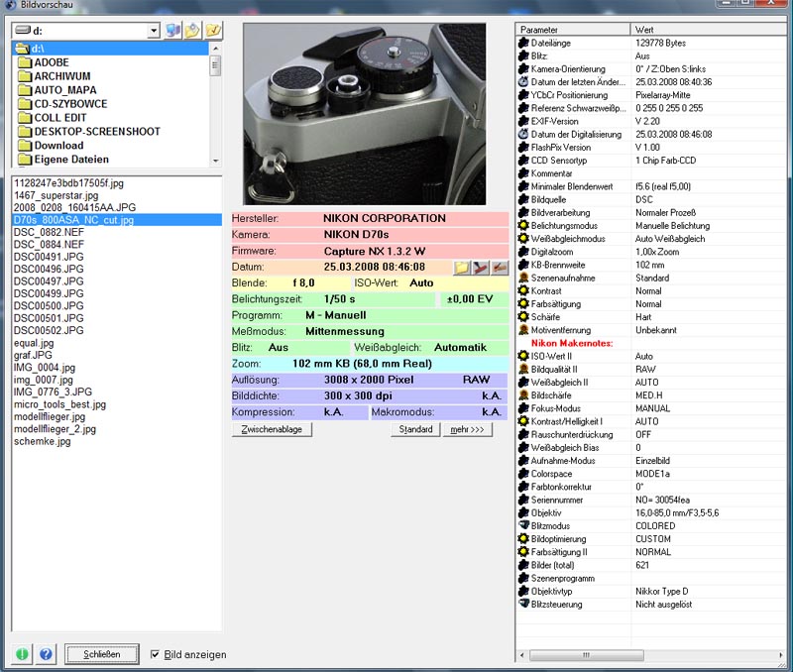Click the icon beside Seriennummer parameter

523,500
